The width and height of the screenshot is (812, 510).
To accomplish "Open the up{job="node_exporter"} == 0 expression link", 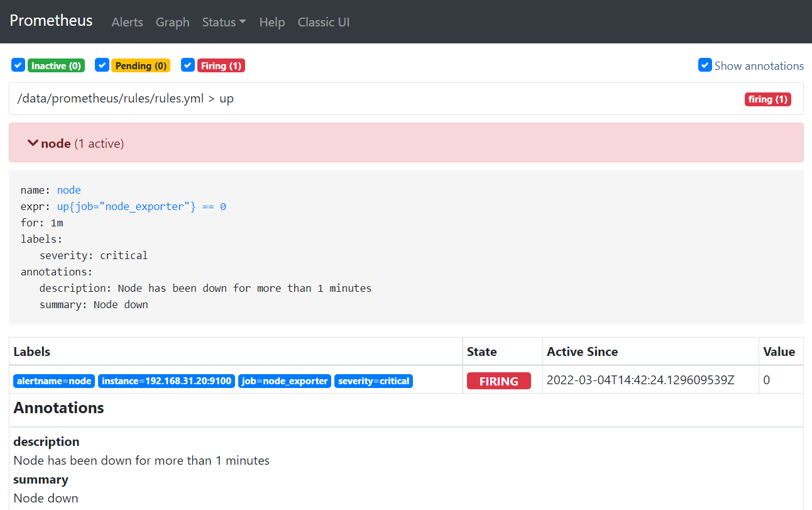I will coord(141,206).
